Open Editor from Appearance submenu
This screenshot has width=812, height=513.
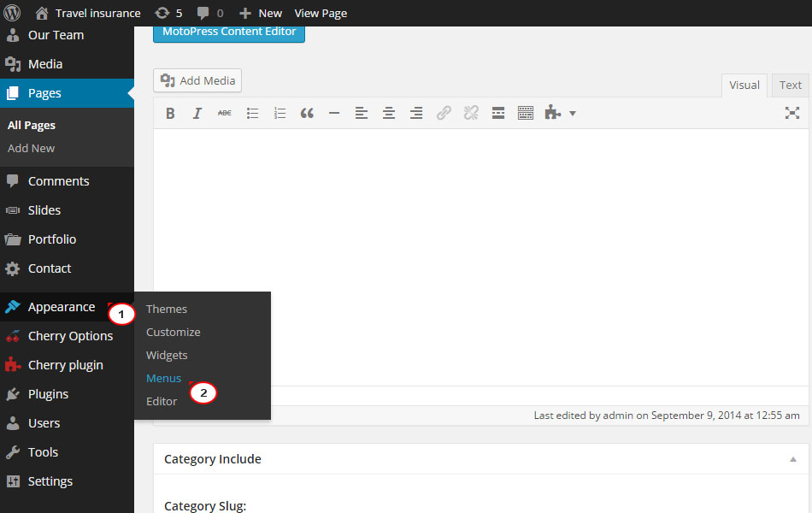click(161, 402)
